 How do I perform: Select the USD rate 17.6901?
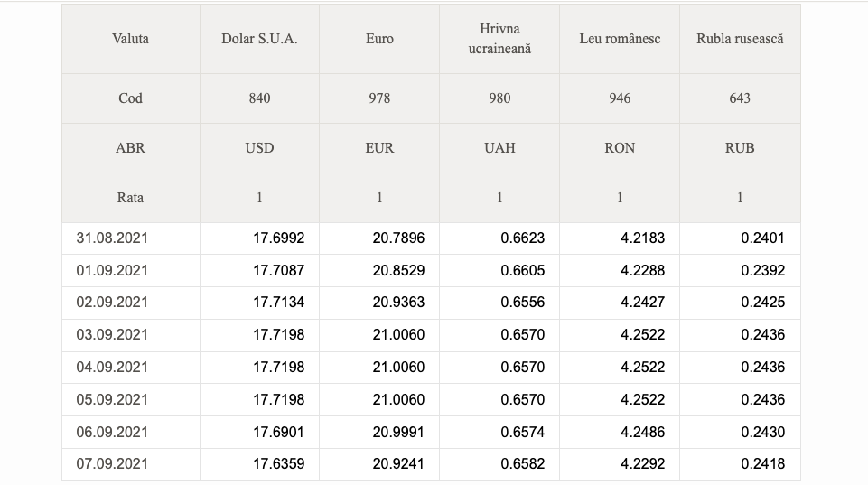(x=278, y=432)
